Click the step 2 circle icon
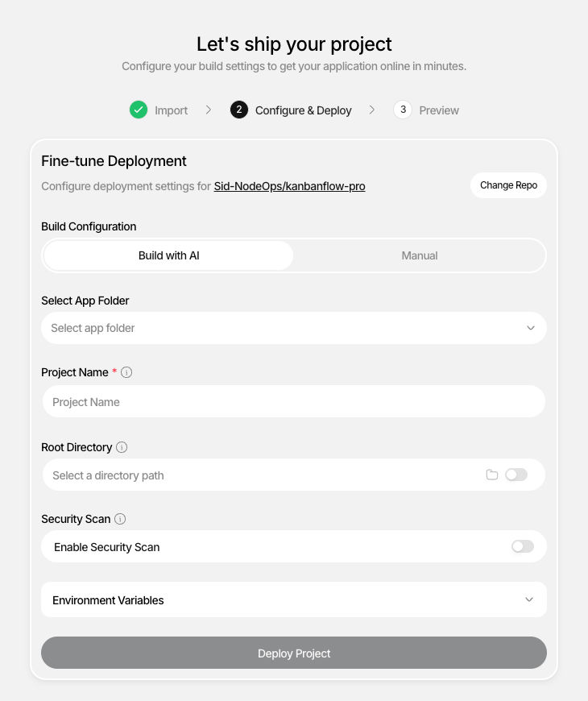This screenshot has height=701, width=588. [x=238, y=110]
